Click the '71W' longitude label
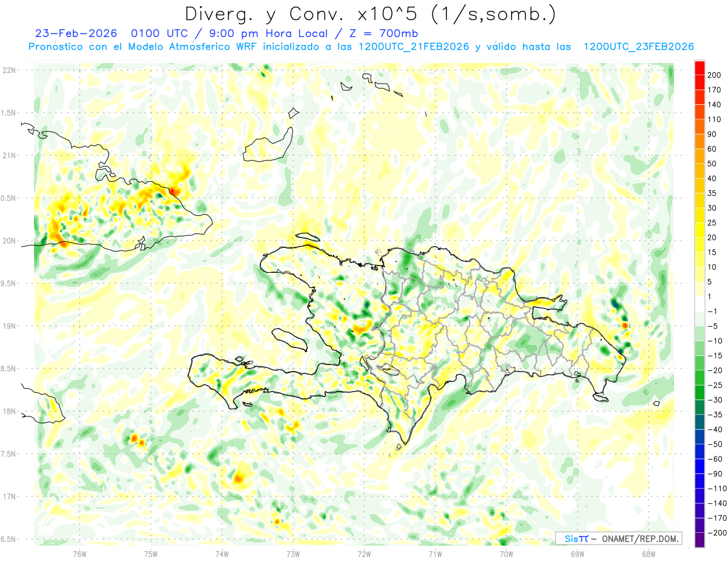Viewport: 728px width, 562px height. [435, 554]
